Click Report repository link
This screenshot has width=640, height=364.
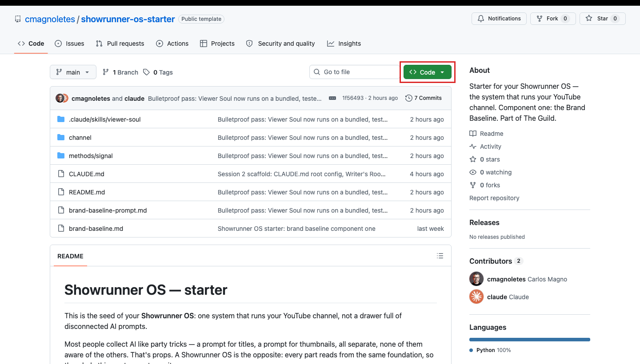(x=494, y=198)
